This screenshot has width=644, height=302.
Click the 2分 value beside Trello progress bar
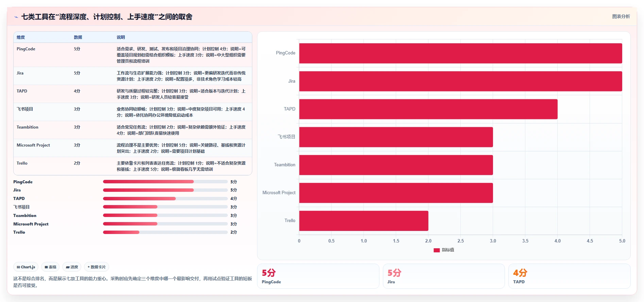click(234, 232)
